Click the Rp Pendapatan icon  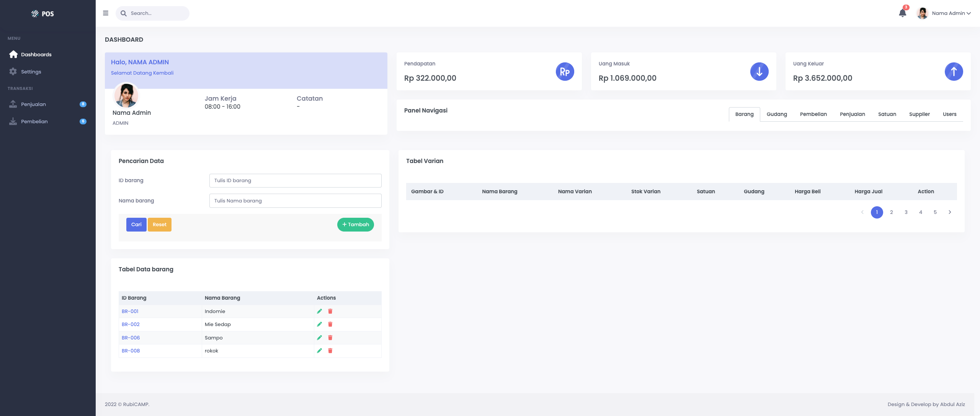coord(565,71)
